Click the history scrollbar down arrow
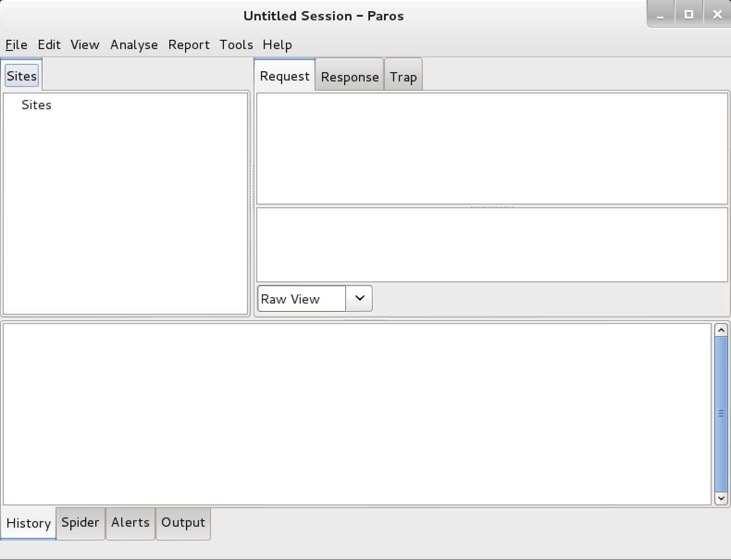The image size is (731, 560). [721, 498]
